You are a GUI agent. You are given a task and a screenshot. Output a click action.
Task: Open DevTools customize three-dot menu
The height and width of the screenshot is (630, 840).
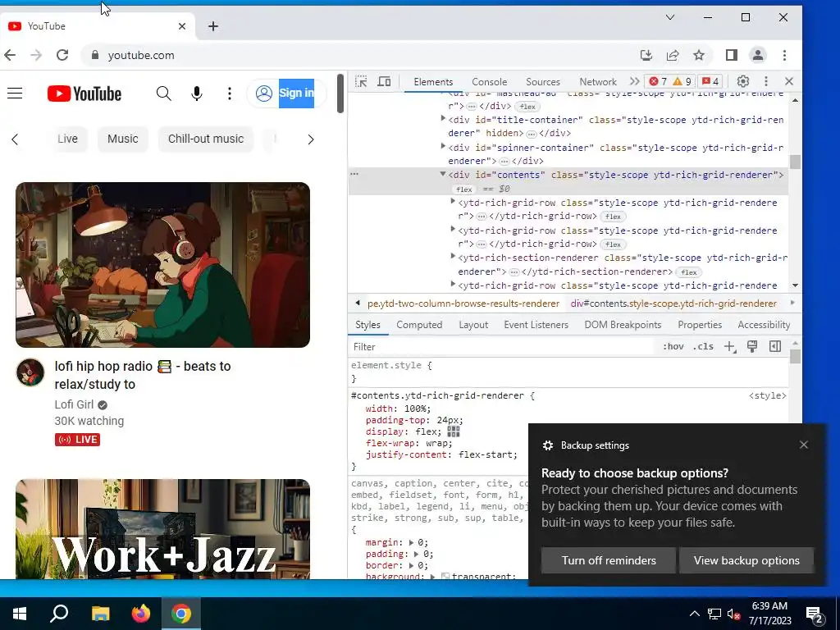[766, 81]
